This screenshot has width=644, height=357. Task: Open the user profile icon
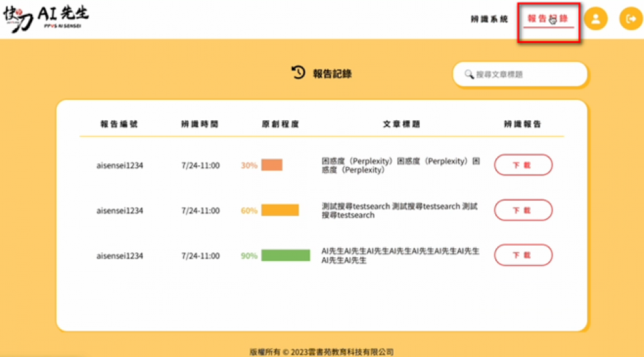(596, 19)
